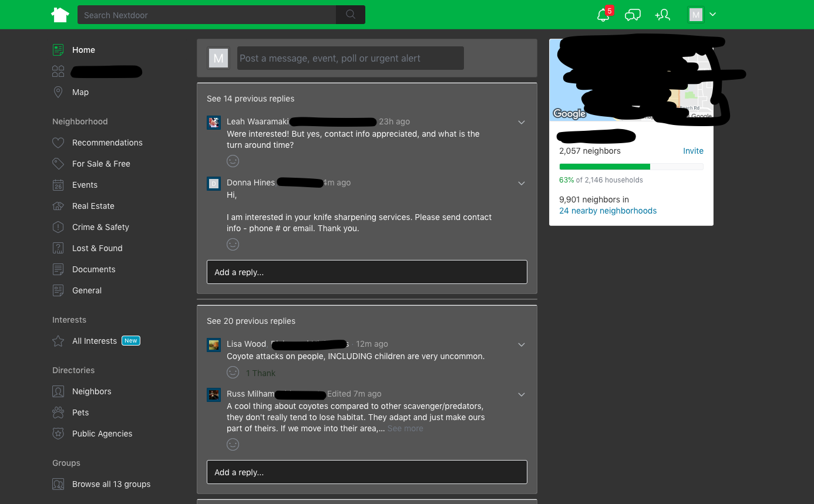React to Donna Hines' reply with smiley
Viewport: 814px width, 504px height.
pyautogui.click(x=233, y=244)
